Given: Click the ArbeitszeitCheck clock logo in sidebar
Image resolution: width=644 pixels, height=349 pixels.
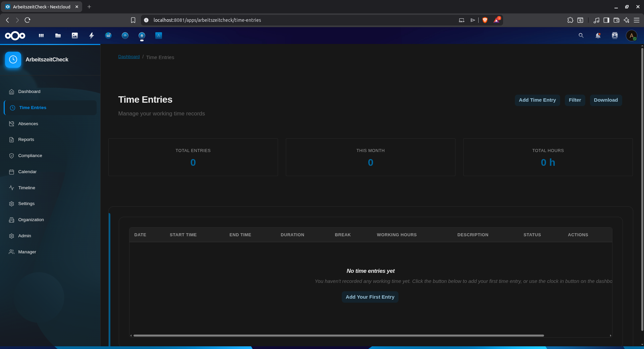Looking at the screenshot, I should (x=13, y=60).
